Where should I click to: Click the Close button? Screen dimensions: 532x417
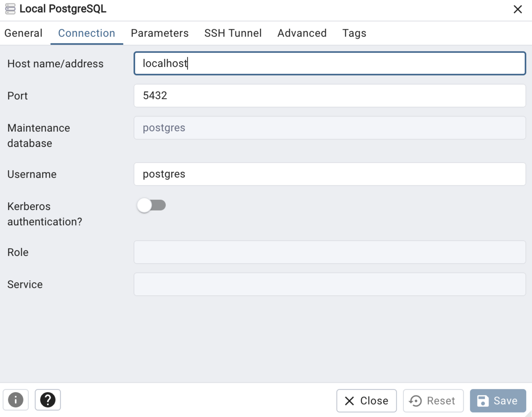[x=366, y=401]
